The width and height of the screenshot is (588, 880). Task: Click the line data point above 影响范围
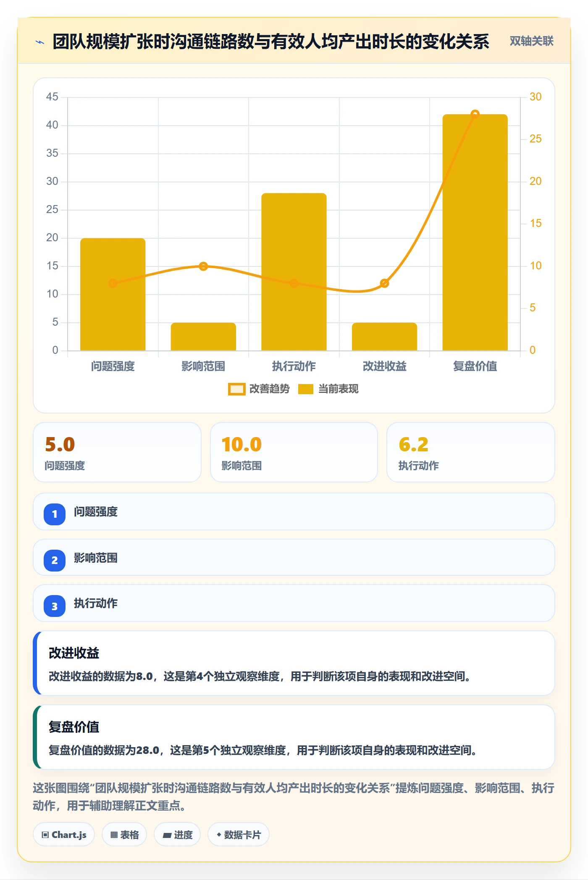click(203, 266)
